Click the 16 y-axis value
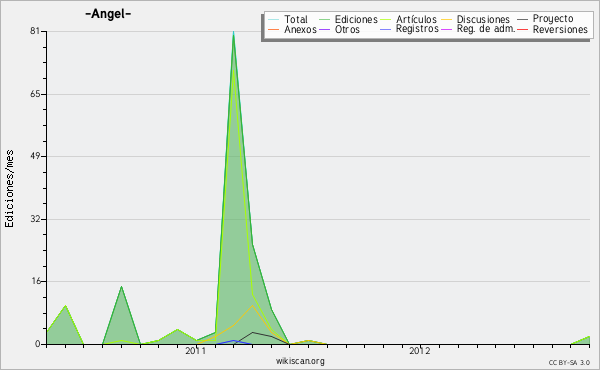The width and height of the screenshot is (600, 370). 35,281
